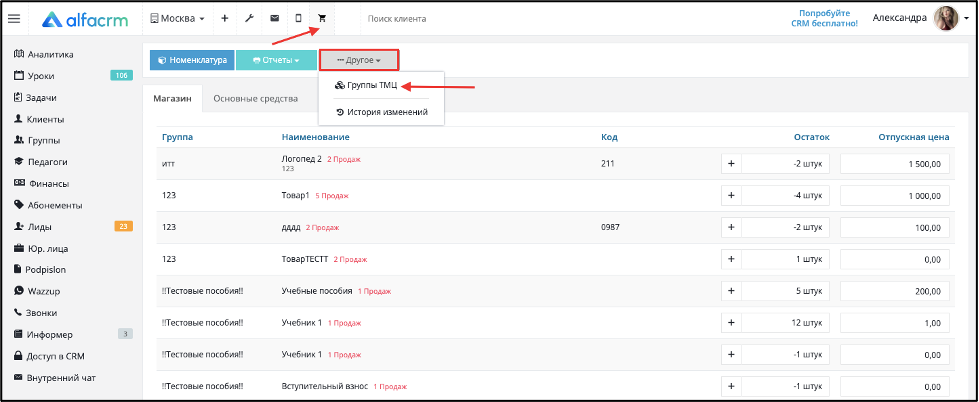Viewport: 979px width, 402px height.
Task: Toggle the Другое dropdown button
Action: (x=359, y=60)
